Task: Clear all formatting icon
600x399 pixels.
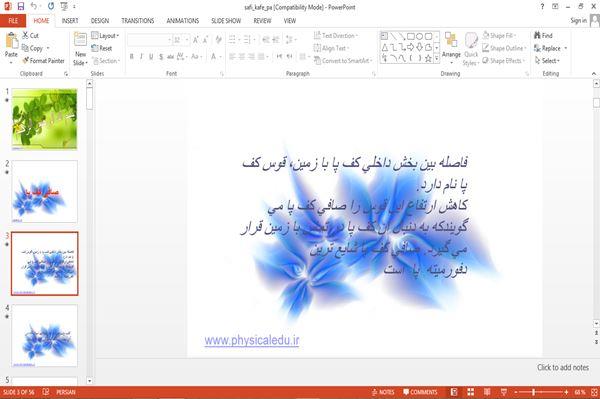Action: point(218,40)
